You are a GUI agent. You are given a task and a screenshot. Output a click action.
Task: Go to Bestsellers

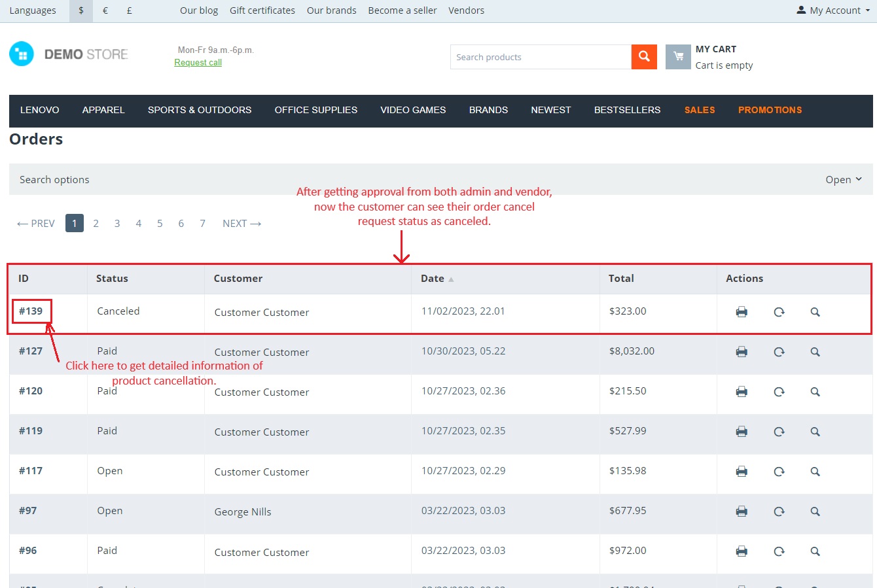pyautogui.click(x=627, y=110)
